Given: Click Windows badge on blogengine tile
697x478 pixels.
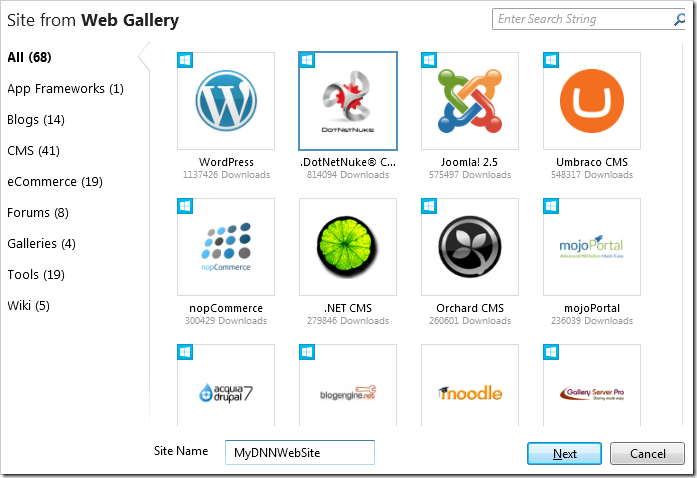Looking at the screenshot, I should coord(307,352).
